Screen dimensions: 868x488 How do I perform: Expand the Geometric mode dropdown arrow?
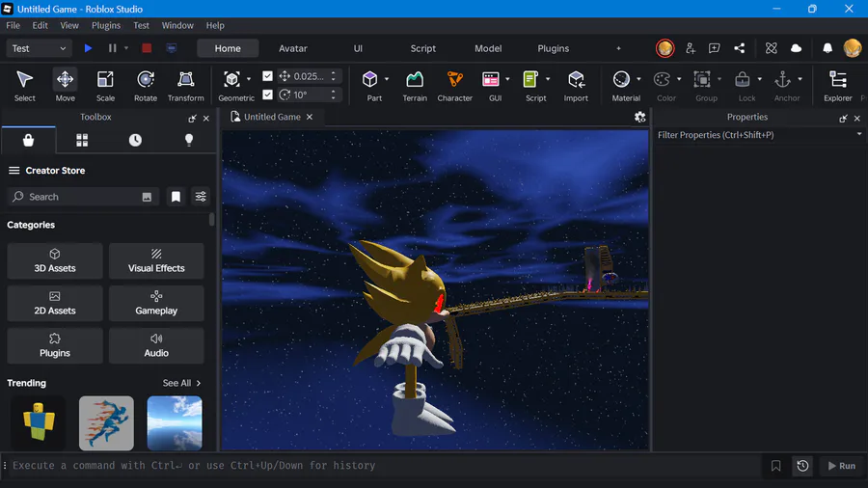click(x=249, y=79)
